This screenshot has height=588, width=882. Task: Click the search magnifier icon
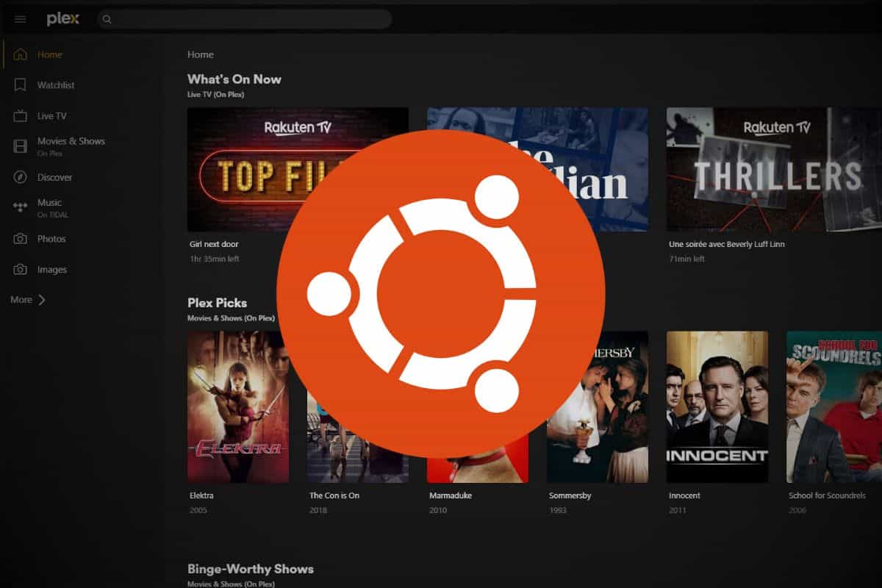tap(107, 19)
